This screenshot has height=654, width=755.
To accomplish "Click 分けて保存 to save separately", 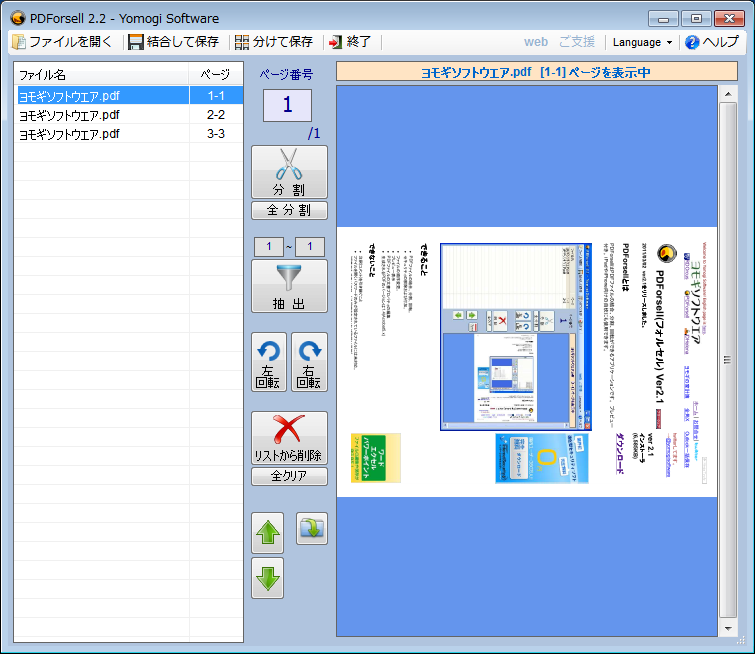I will coord(274,42).
